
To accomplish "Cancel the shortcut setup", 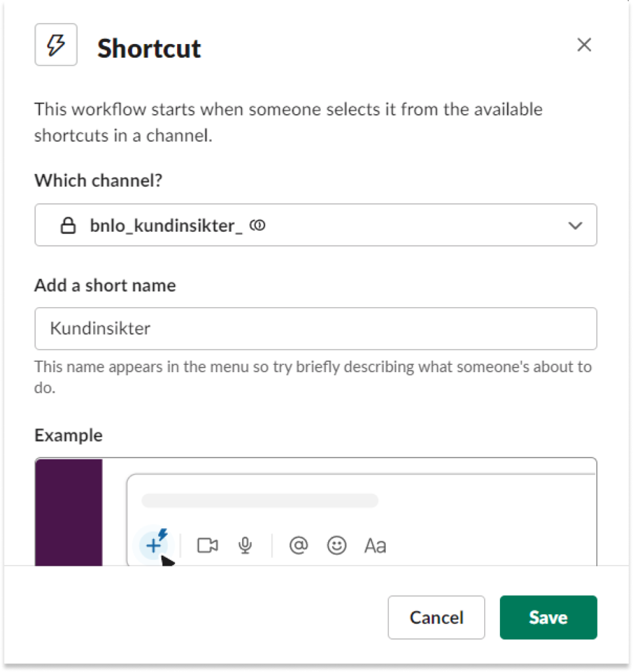I will pyautogui.click(x=436, y=617).
